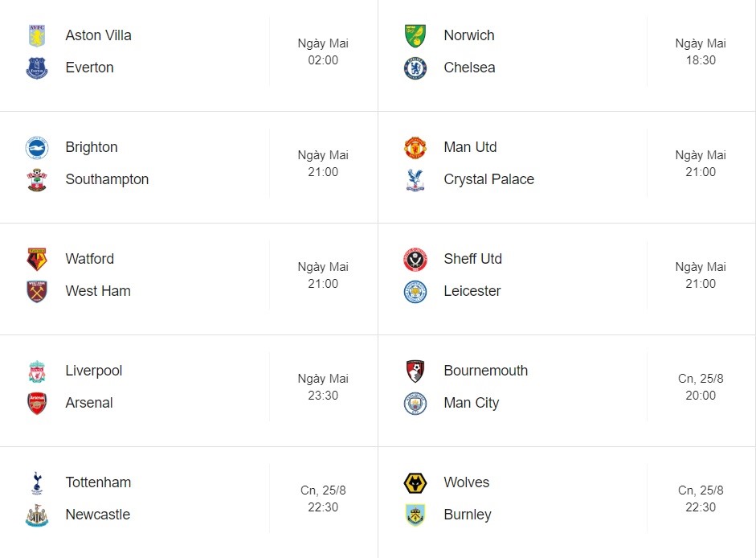The image size is (756, 558).
Task: Open the Brighton team name link
Action: pyautogui.click(x=92, y=147)
